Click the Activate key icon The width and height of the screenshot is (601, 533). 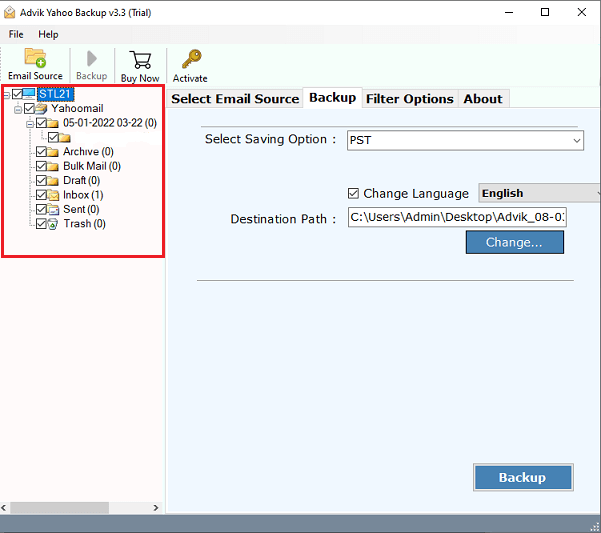tap(189, 59)
